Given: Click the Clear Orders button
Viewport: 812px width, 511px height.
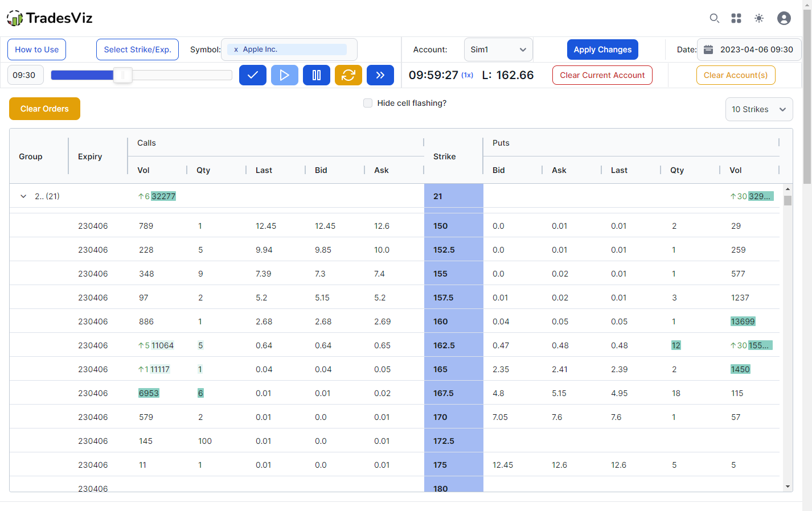Looking at the screenshot, I should [x=44, y=109].
